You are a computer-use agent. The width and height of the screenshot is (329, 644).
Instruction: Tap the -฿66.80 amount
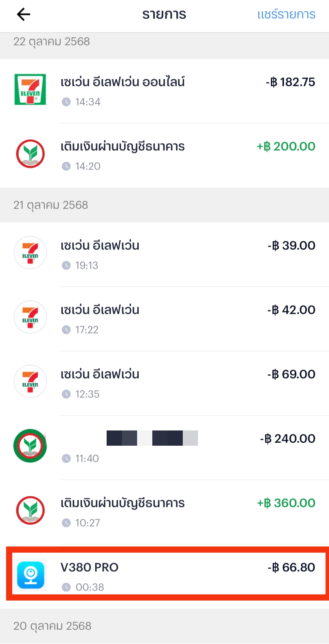pyautogui.click(x=291, y=567)
